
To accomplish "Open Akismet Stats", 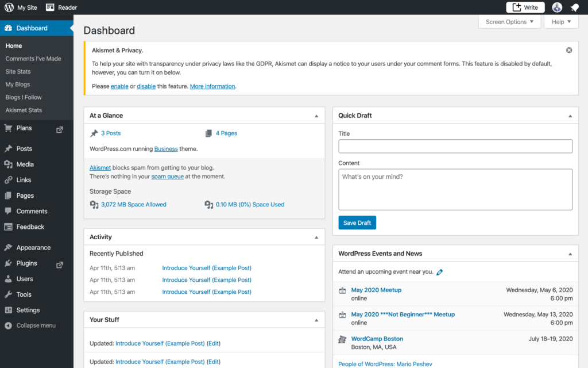I will 24,110.
